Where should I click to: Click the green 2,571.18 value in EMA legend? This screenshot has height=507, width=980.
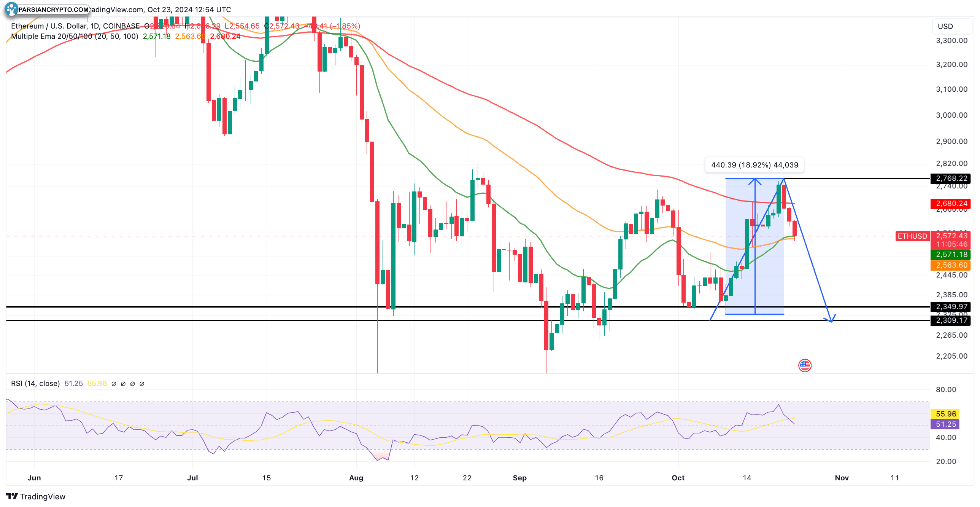[157, 36]
